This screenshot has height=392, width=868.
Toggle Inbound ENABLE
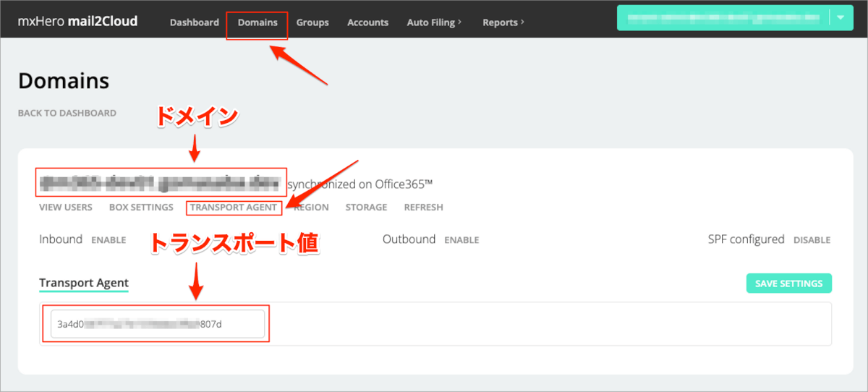point(109,240)
